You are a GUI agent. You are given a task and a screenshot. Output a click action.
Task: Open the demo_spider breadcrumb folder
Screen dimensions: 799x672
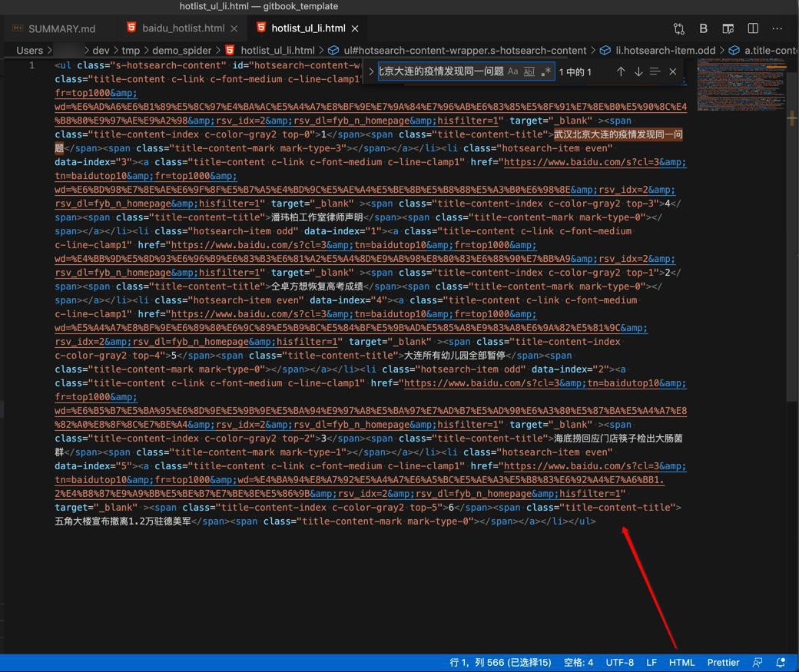tap(181, 51)
